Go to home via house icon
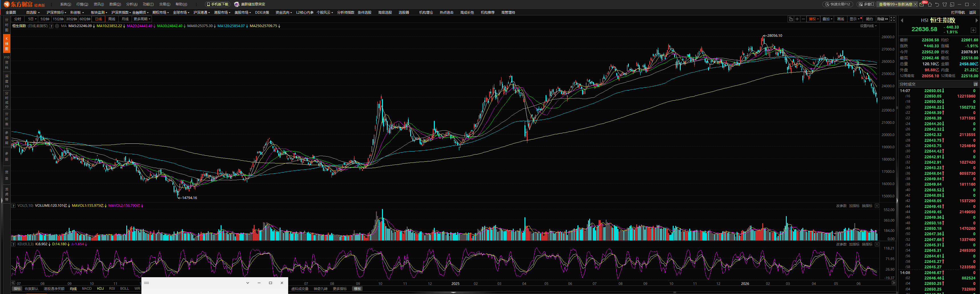Viewport: 980px width, 294px height. click(930, 5)
